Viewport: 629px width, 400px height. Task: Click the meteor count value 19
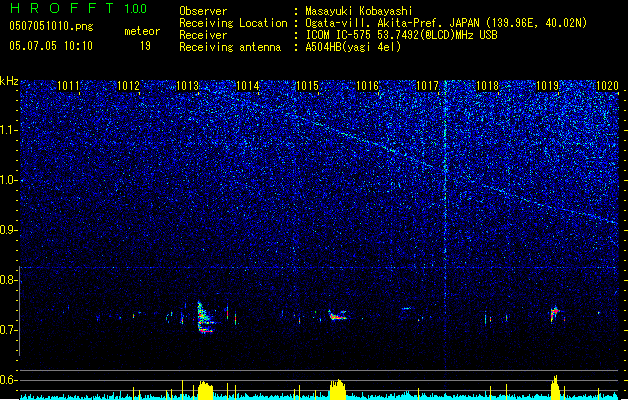145,46
